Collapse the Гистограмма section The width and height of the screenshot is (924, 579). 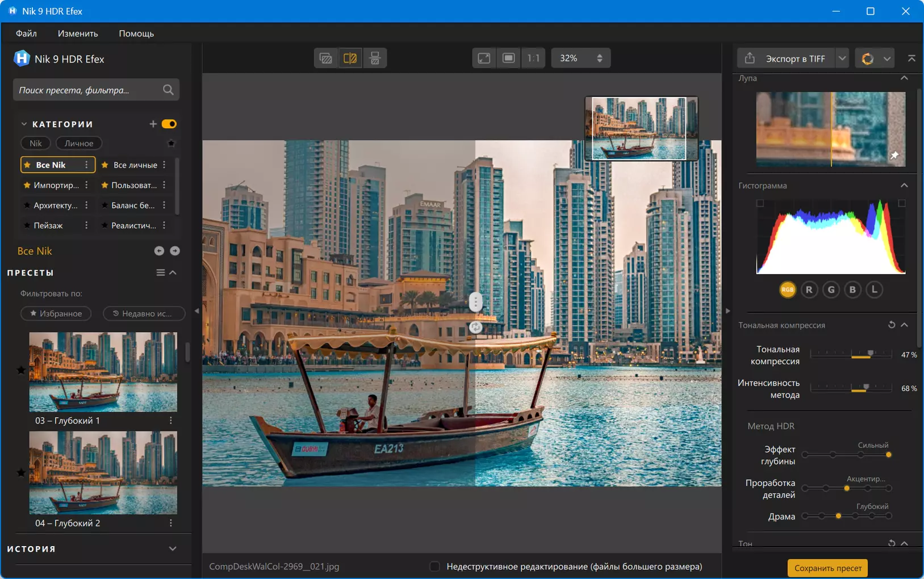[x=904, y=185]
